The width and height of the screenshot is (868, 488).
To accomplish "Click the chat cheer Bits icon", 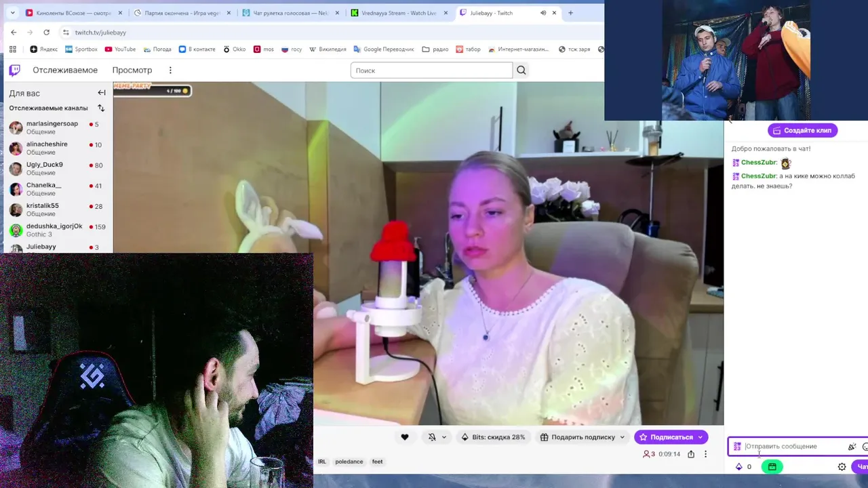I will pos(852,446).
